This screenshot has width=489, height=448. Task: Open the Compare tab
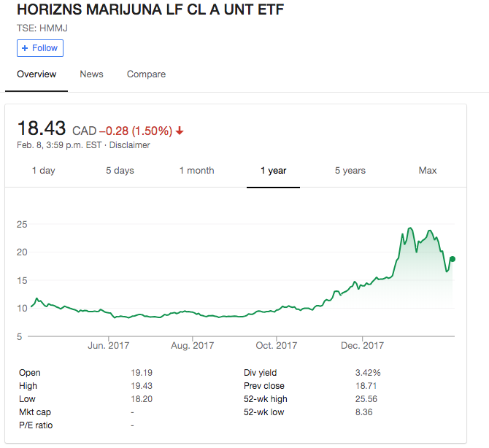coord(146,74)
